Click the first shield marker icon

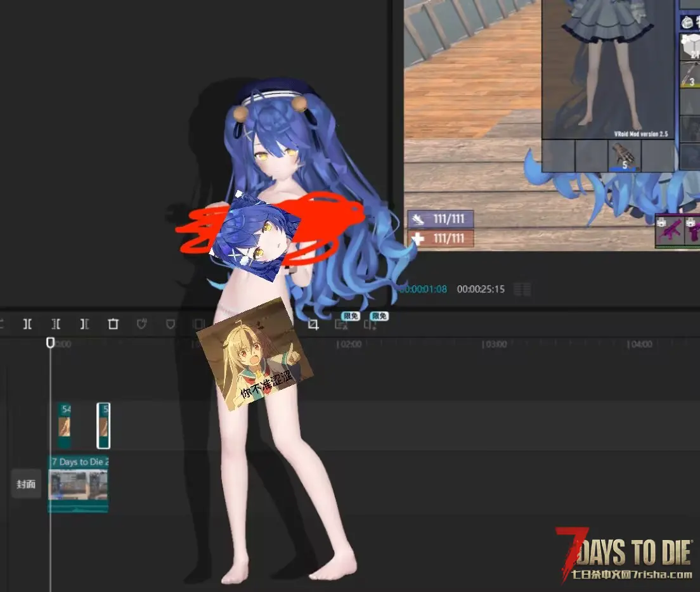[142, 325]
